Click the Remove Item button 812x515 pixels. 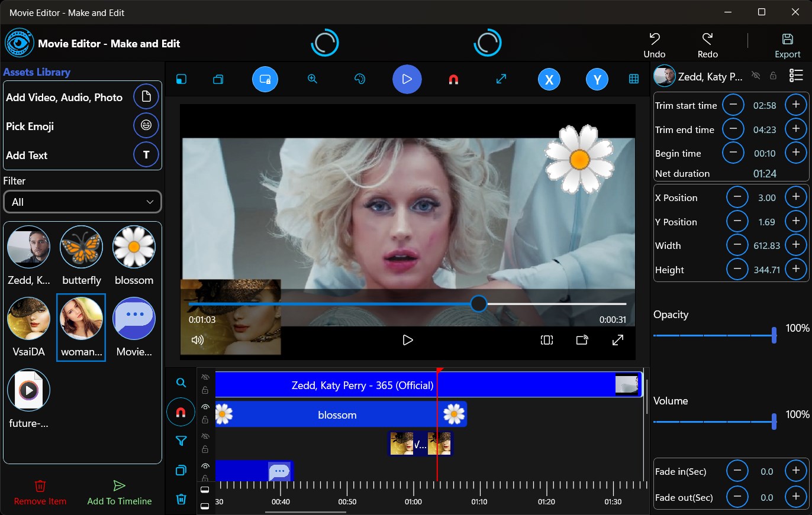coord(40,493)
